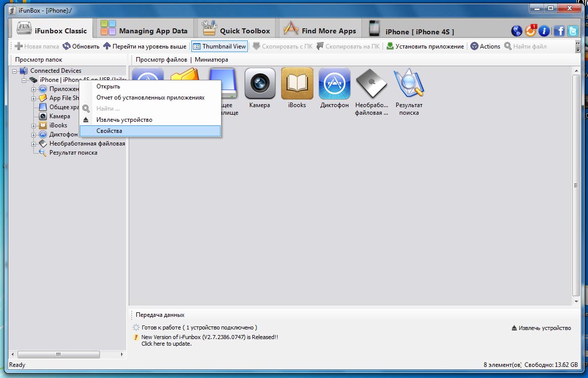Click folder tree scroll right arrow
Screen dimensions: 588x378
(122, 354)
